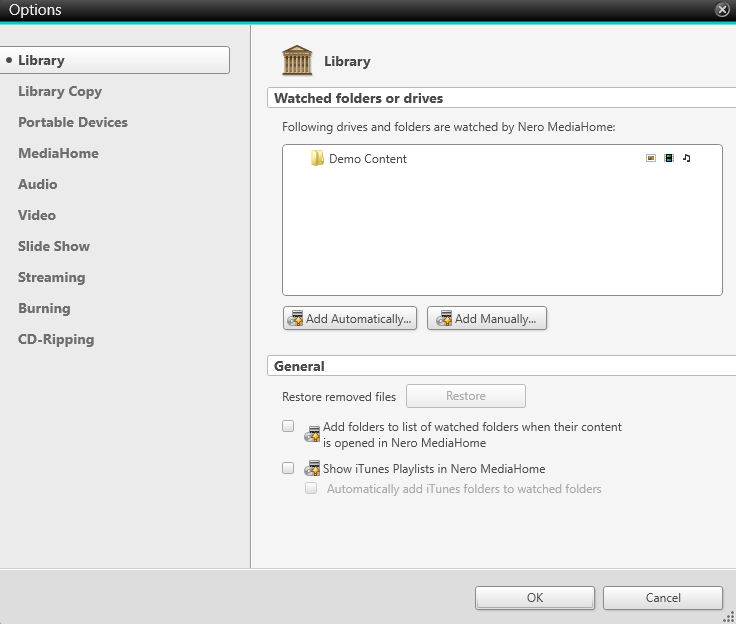Viewport: 736px width, 624px height.
Task: Click the Watched folders or drives header
Action: coord(501,98)
